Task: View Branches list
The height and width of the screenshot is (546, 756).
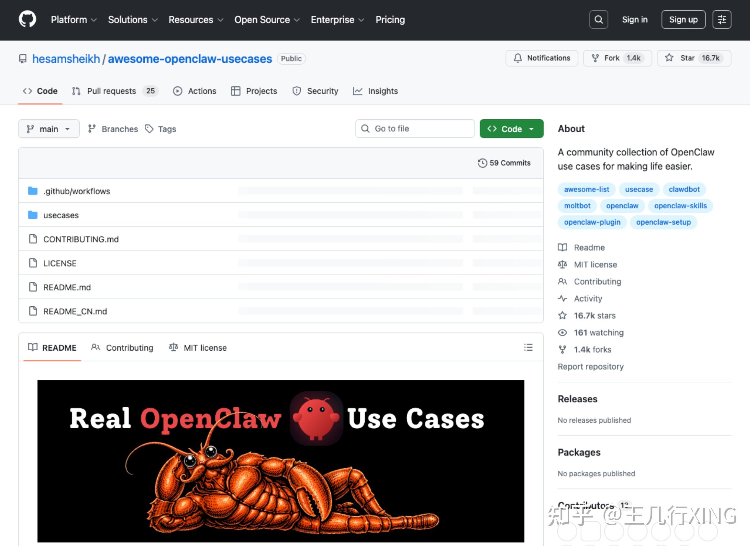Action: 113,130
